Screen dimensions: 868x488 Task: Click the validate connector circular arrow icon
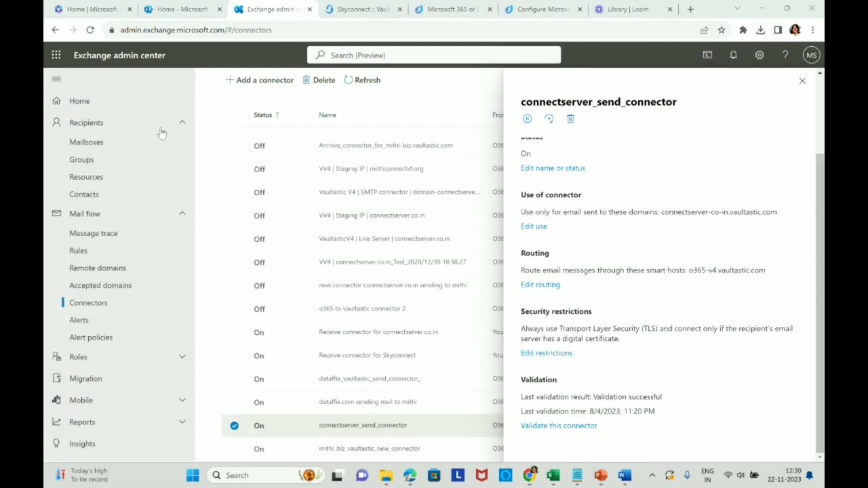[549, 119]
